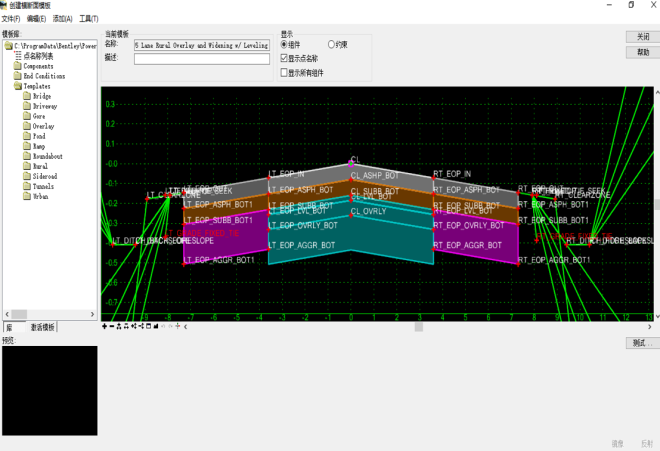Click into the 描述 text field
The image size is (660, 451).
[202, 59]
